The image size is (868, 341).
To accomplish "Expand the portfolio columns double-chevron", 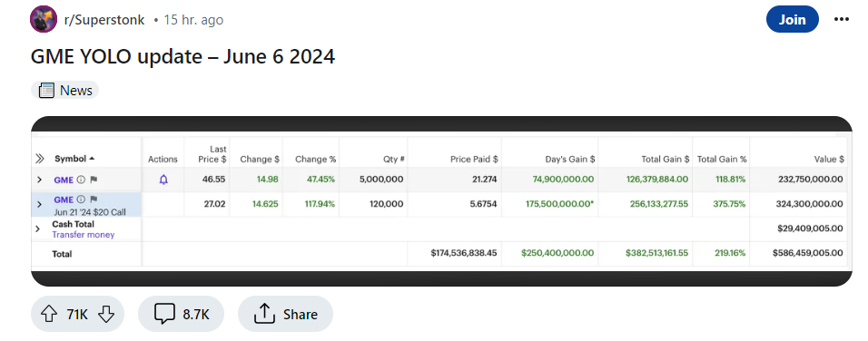I will tap(39, 160).
